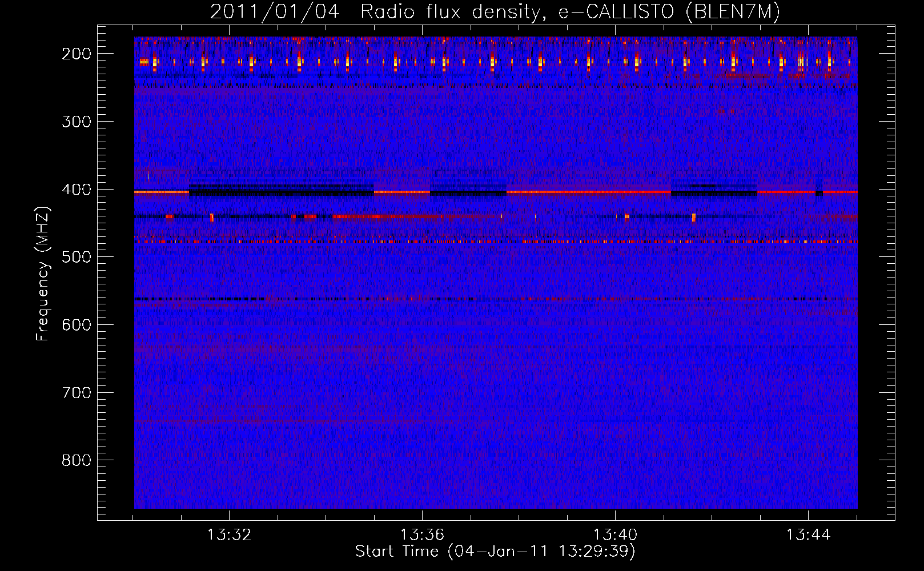The width and height of the screenshot is (924, 571).
Task: Click the 600 frequency tick label
Action: click(76, 325)
